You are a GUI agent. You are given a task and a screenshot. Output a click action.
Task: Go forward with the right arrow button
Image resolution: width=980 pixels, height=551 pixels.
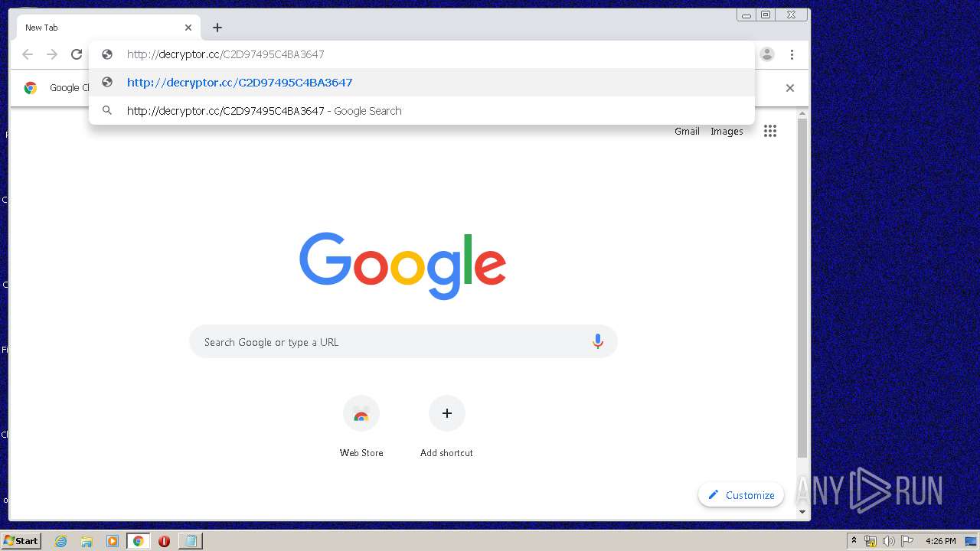coord(52,54)
